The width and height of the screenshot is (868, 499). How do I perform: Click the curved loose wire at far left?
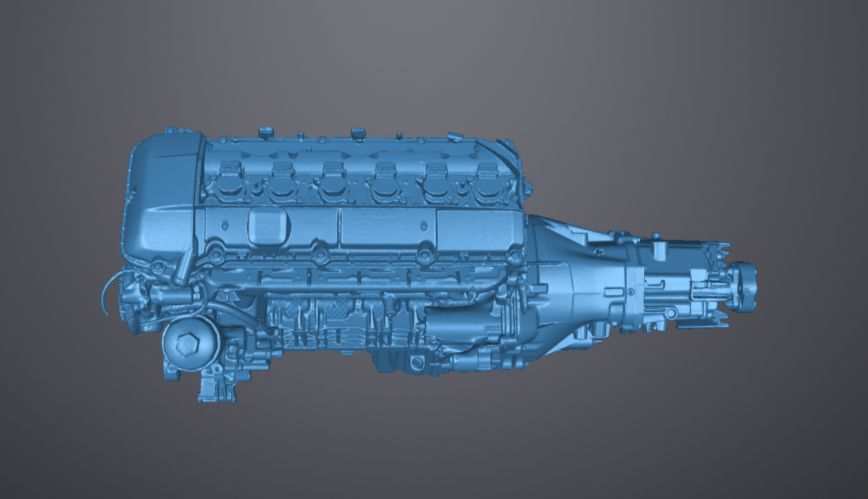[106, 293]
